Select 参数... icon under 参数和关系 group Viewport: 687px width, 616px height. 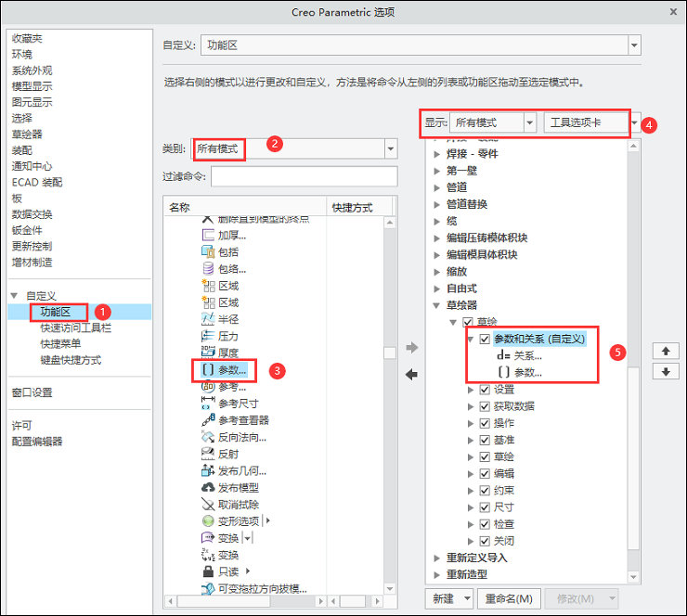(x=503, y=372)
